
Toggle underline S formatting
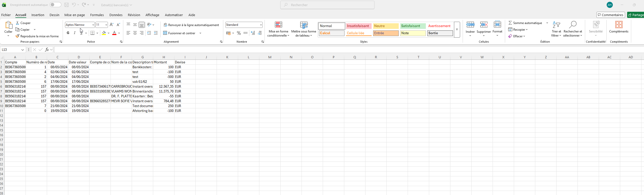click(x=81, y=33)
